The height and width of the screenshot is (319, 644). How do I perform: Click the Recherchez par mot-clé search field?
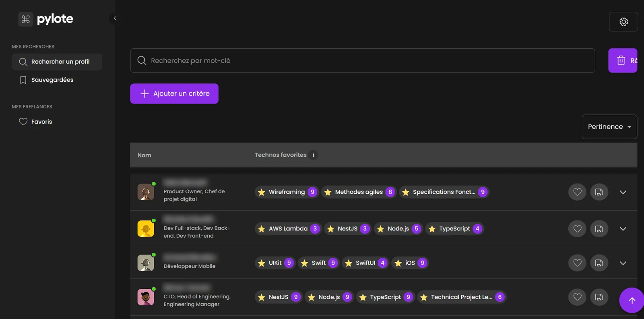(362, 60)
